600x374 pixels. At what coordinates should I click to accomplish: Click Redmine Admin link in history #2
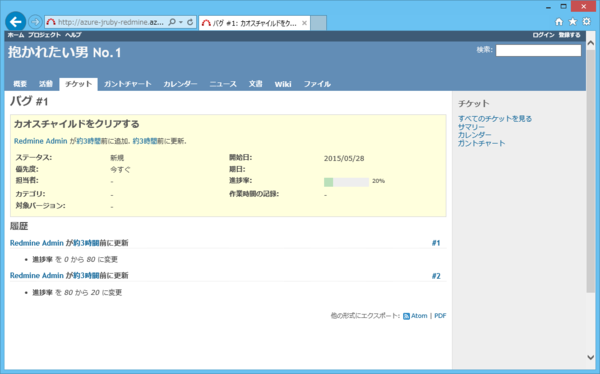(37, 275)
